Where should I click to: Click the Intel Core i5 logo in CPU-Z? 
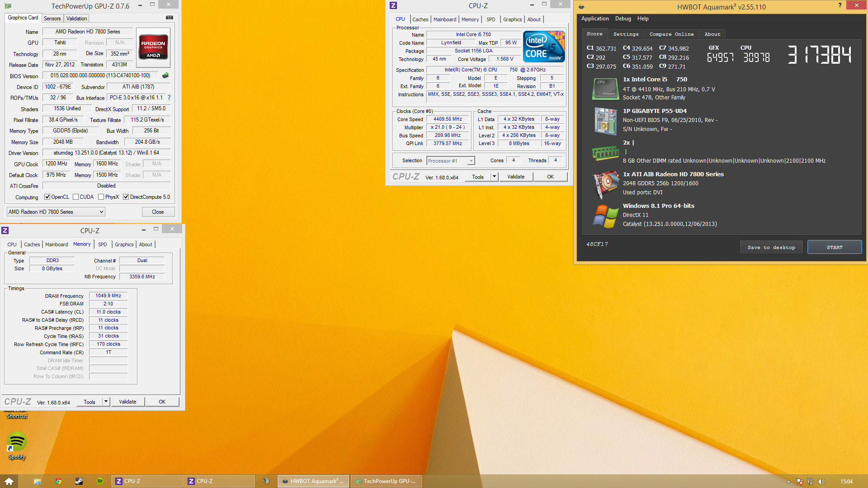[544, 47]
